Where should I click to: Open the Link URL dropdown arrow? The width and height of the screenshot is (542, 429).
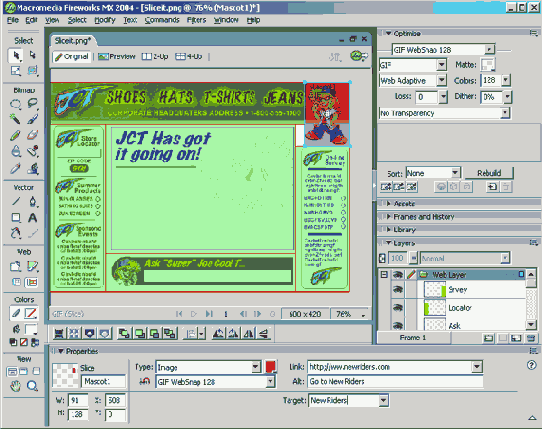click(x=477, y=367)
